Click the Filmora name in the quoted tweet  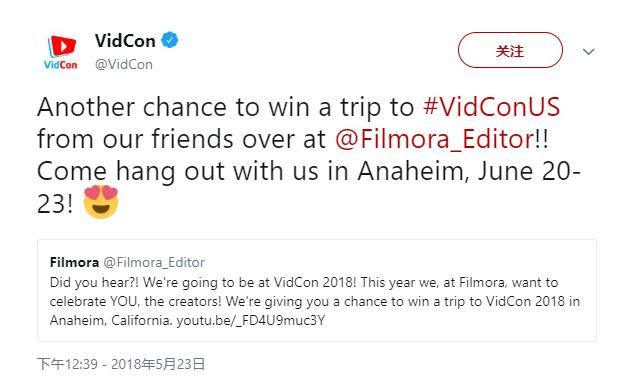(x=74, y=262)
